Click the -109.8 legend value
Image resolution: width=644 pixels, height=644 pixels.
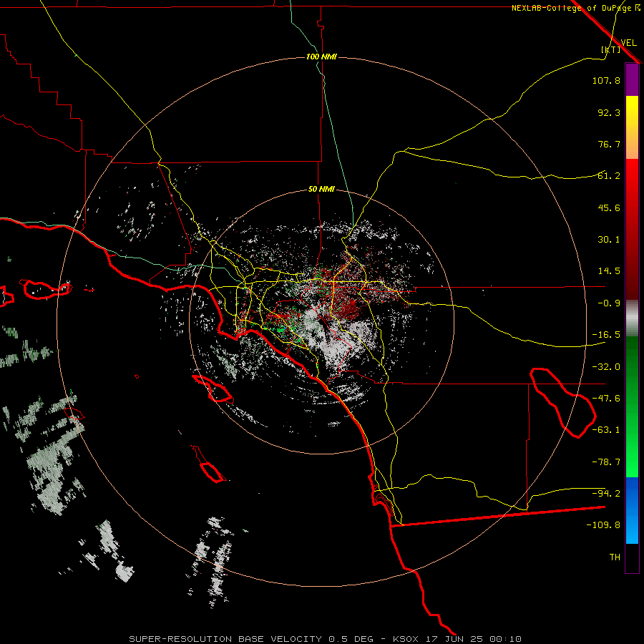603,525
